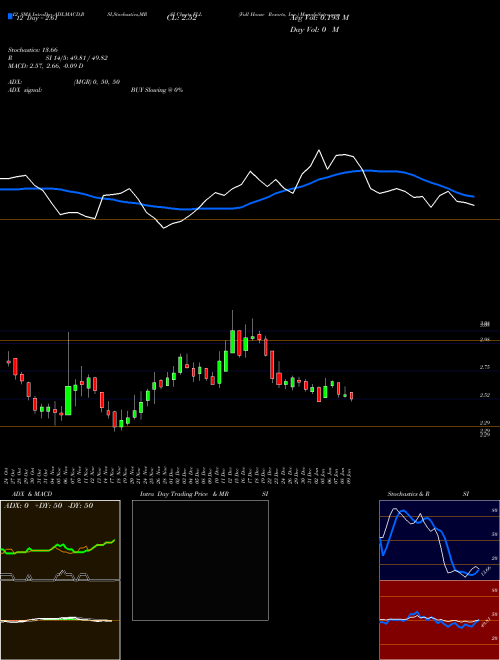Click the 2.52 price axis label
This screenshot has width=500, height=660.
coord(484,395)
